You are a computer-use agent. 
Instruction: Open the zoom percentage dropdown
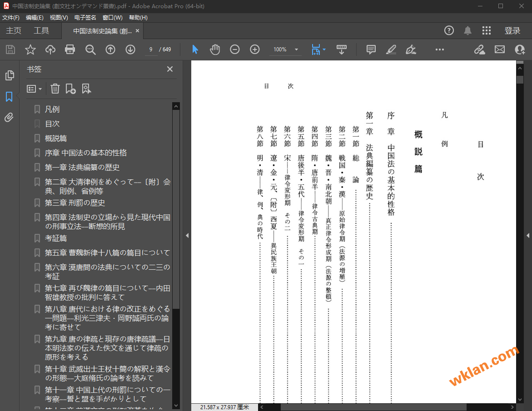[x=295, y=50]
